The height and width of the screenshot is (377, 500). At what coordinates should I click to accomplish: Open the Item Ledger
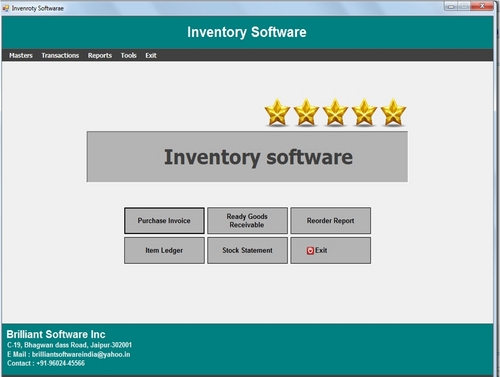[x=164, y=250]
